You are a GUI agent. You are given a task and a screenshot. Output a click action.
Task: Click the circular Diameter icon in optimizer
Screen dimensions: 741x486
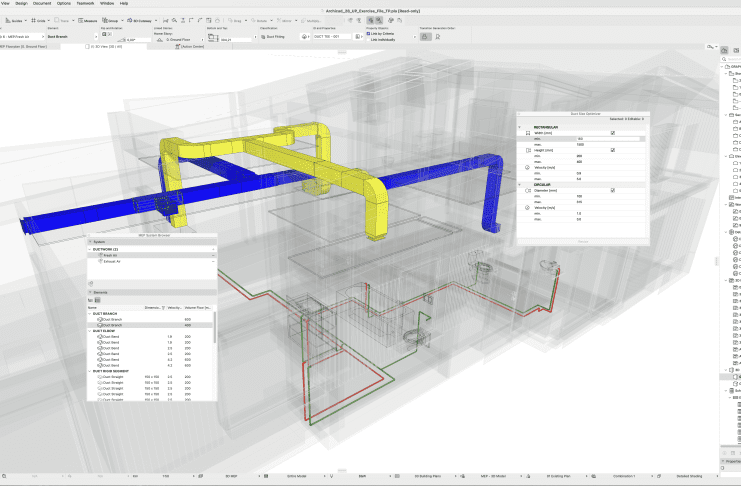coord(527,190)
